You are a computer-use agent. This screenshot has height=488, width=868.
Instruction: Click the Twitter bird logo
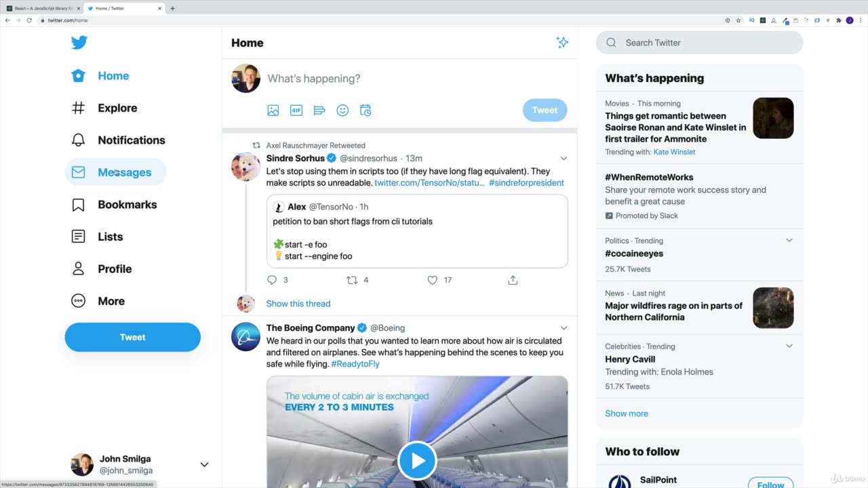point(79,43)
